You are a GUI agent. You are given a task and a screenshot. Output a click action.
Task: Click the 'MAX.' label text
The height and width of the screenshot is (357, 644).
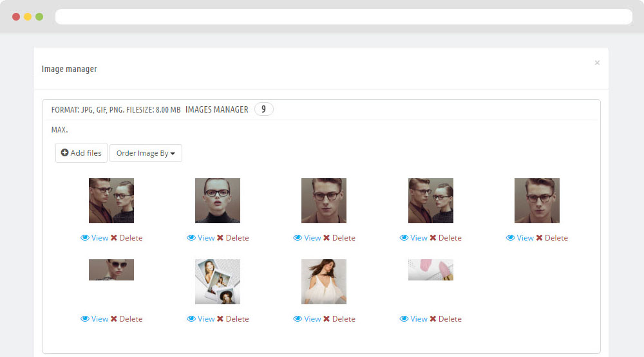(x=59, y=130)
